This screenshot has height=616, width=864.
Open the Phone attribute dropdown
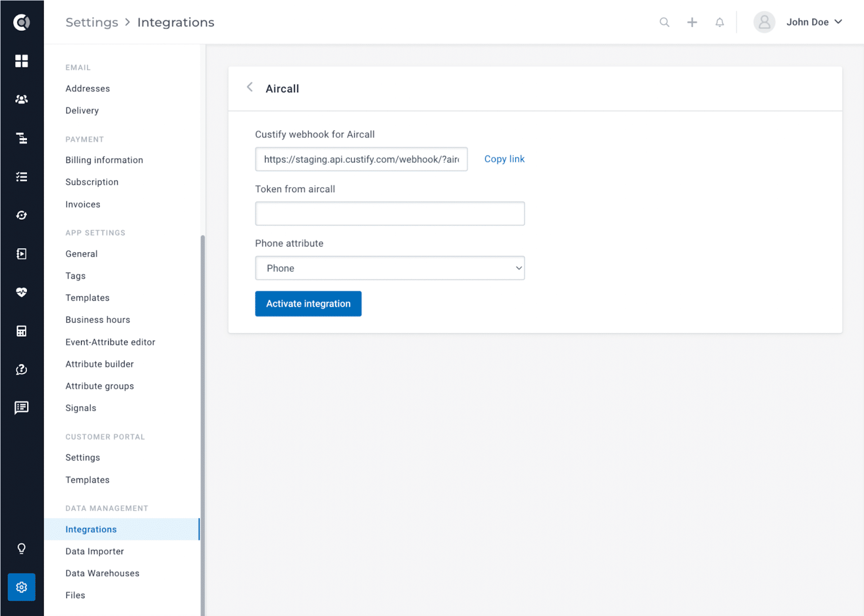[390, 268]
